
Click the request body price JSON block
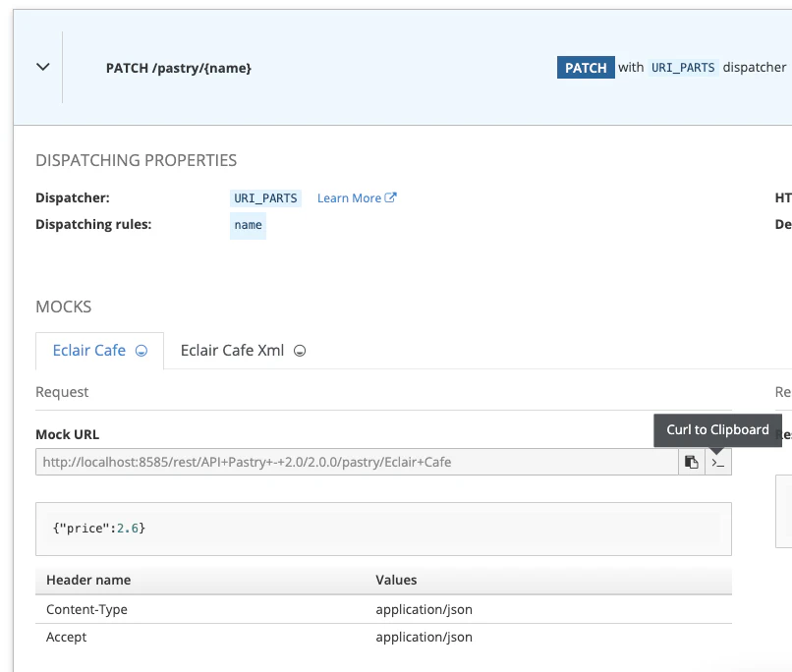pyautogui.click(x=383, y=529)
